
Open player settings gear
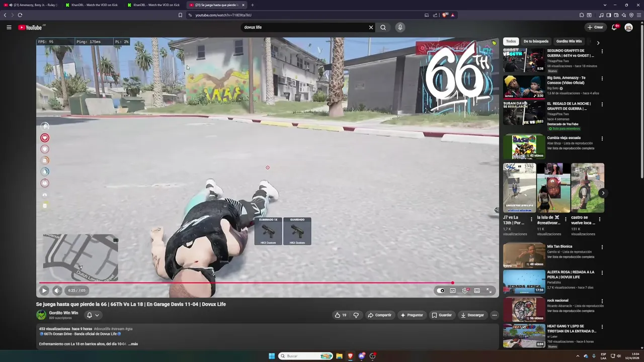[x=465, y=290]
